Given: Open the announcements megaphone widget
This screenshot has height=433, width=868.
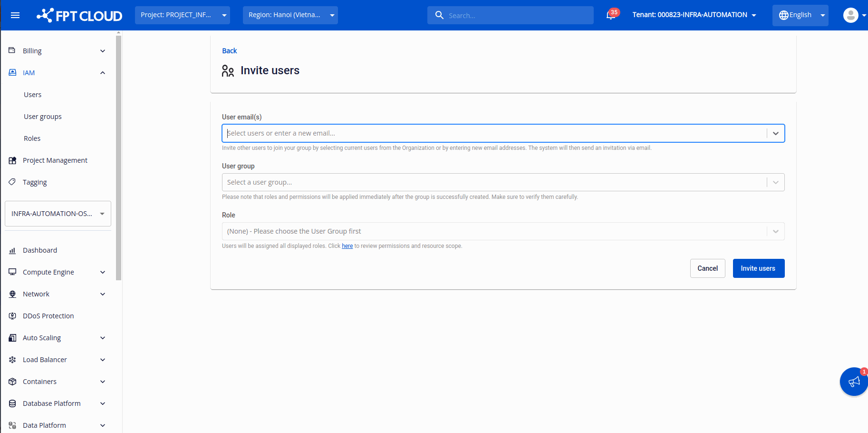Looking at the screenshot, I should click(x=854, y=382).
